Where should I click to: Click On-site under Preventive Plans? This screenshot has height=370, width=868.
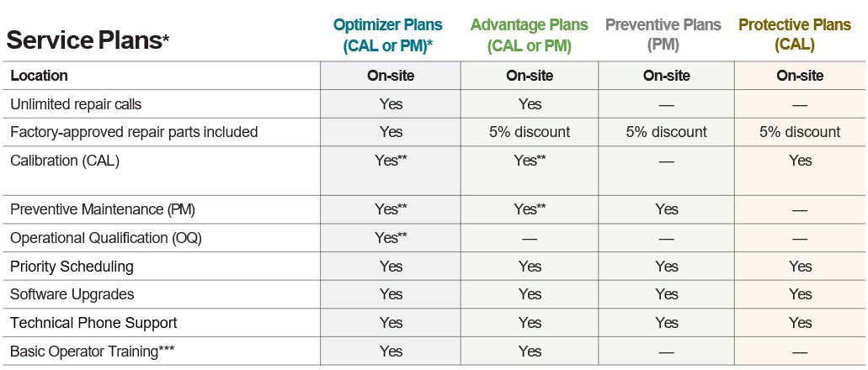click(667, 76)
